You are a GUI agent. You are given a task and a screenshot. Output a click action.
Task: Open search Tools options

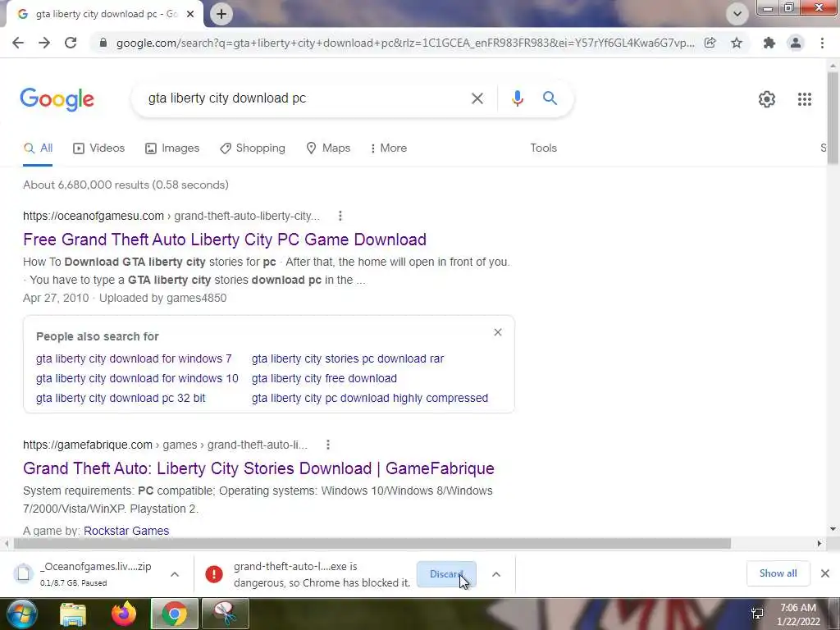click(x=543, y=148)
